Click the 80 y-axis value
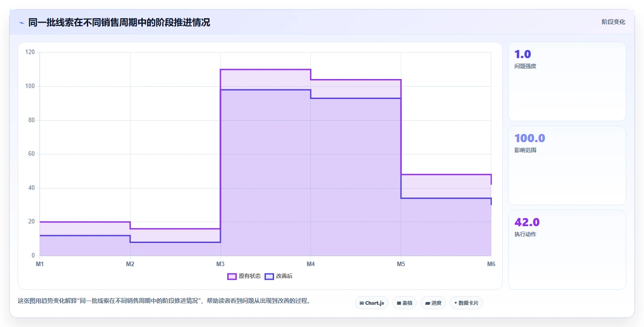Screen dimensions: 644x327 coord(31,120)
